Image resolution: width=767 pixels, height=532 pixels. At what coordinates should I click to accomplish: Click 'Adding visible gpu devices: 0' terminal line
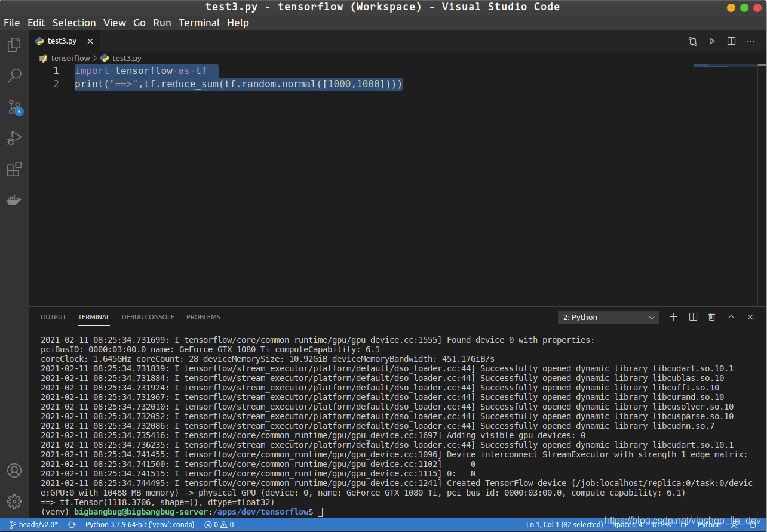click(313, 435)
